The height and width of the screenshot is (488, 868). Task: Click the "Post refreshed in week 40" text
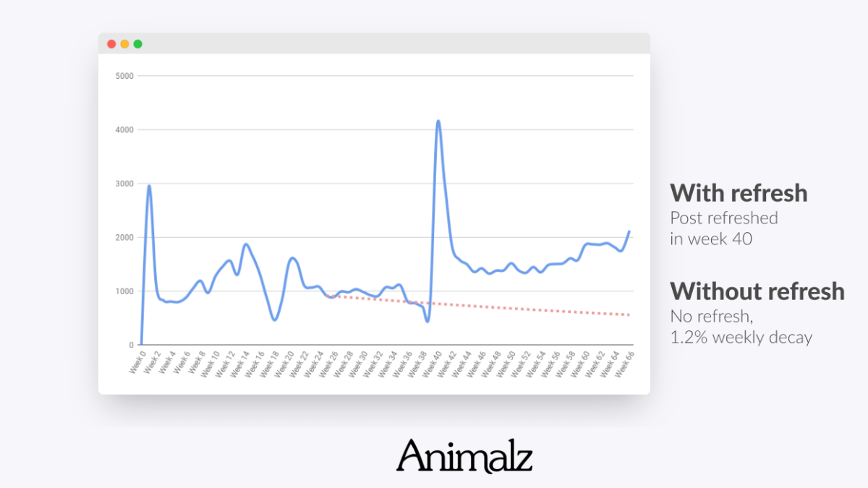(x=723, y=228)
